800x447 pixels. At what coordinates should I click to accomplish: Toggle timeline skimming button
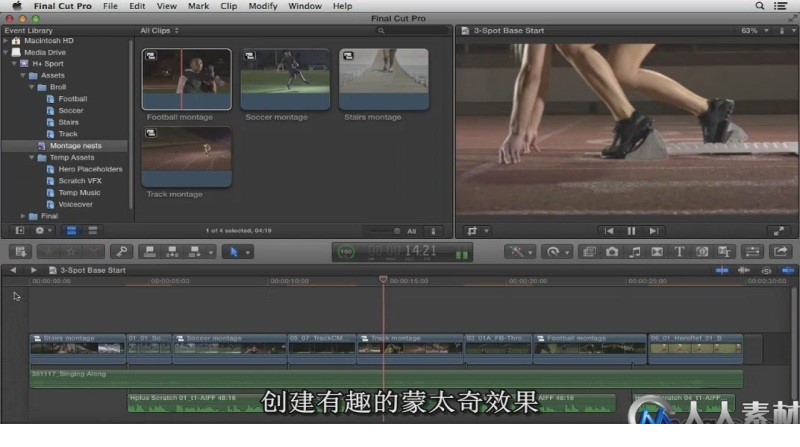(x=722, y=270)
